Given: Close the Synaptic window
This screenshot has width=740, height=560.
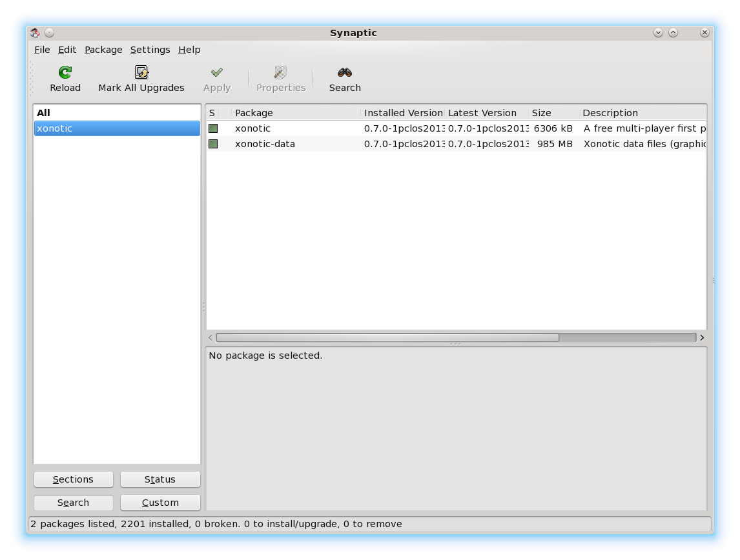Looking at the screenshot, I should click(704, 32).
